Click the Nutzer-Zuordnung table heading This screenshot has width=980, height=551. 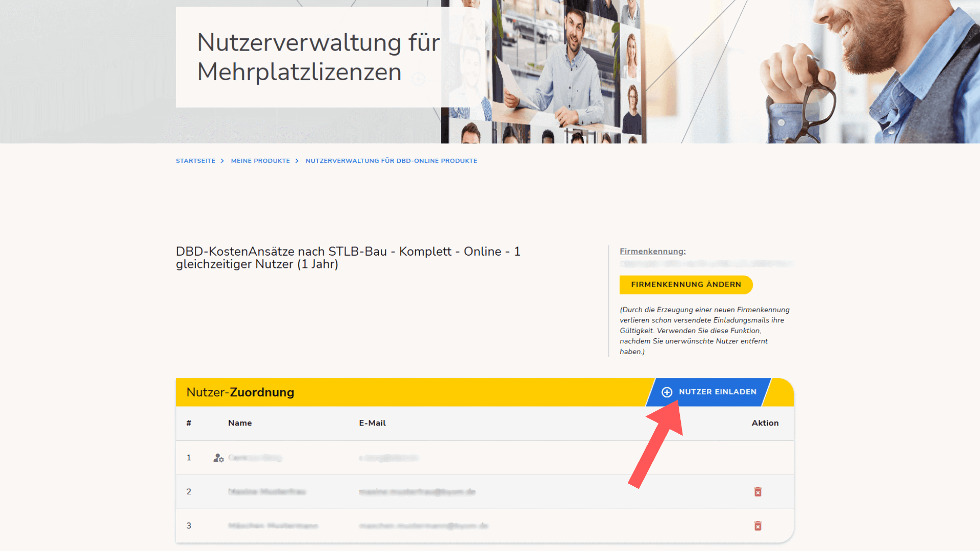click(240, 392)
